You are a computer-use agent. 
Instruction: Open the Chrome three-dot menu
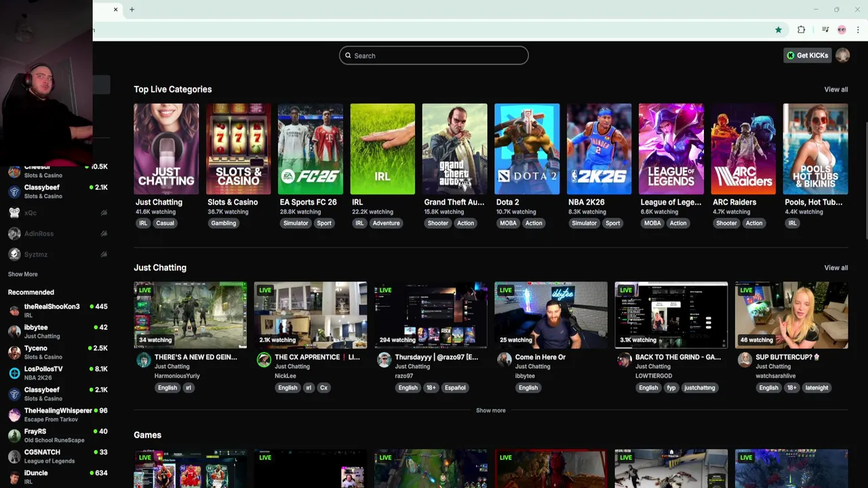[x=858, y=30]
